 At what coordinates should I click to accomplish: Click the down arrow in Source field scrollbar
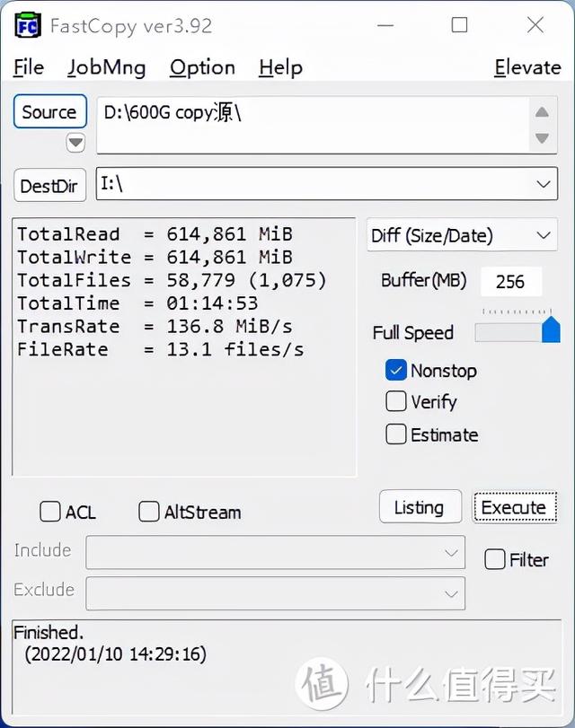[542, 138]
